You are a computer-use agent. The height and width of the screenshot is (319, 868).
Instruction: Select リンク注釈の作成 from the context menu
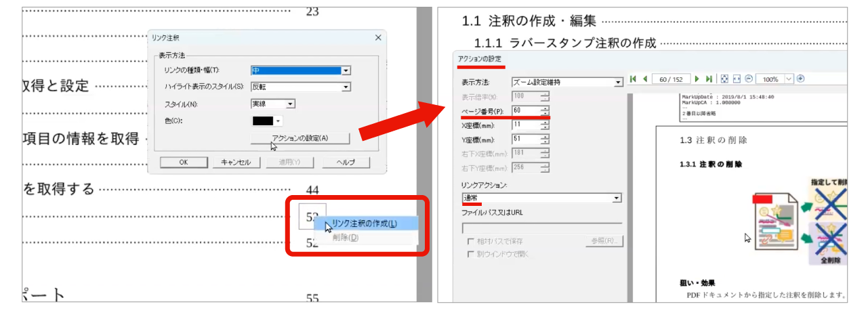point(364,224)
